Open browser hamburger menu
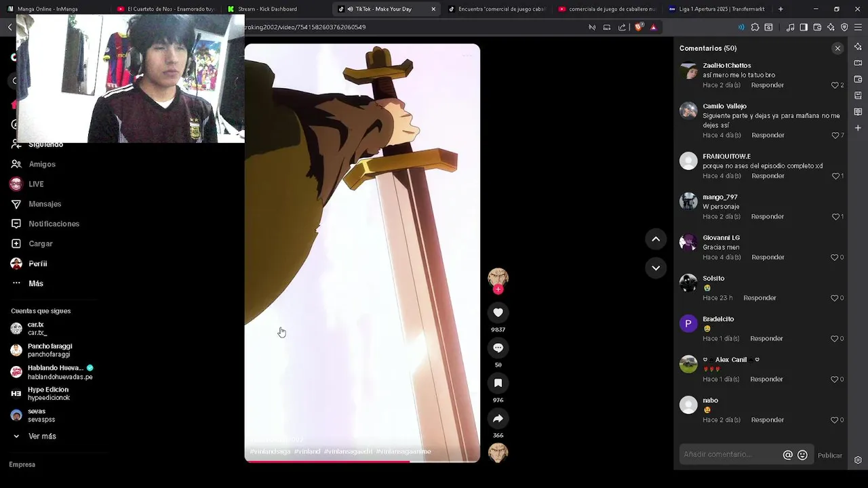This screenshot has height=488, width=868. pyautogui.click(x=859, y=27)
